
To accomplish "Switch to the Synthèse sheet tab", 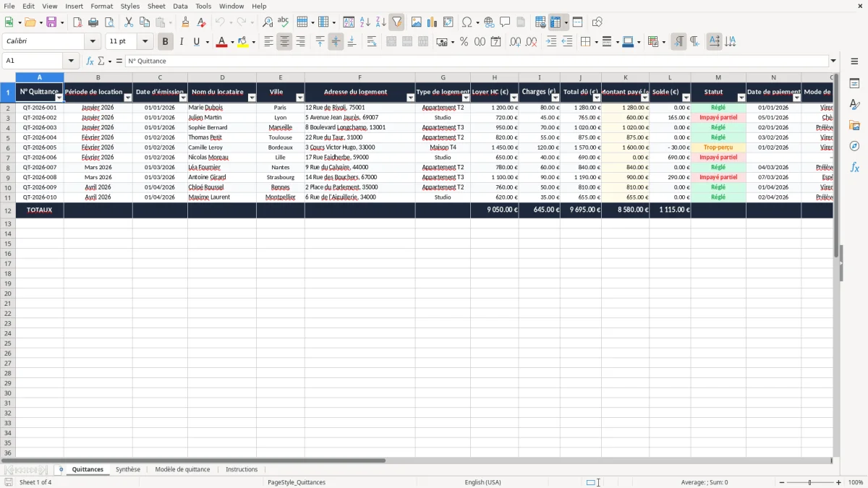I will coord(128,469).
